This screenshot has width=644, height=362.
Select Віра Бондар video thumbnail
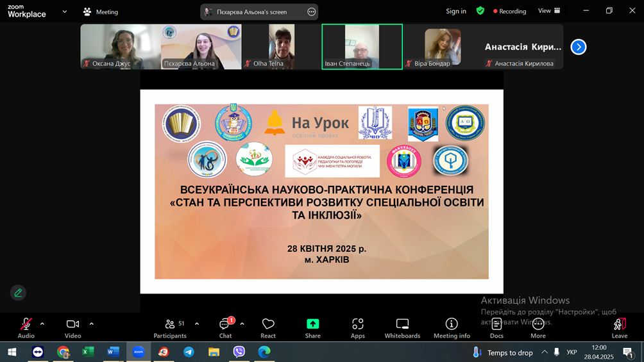(443, 46)
